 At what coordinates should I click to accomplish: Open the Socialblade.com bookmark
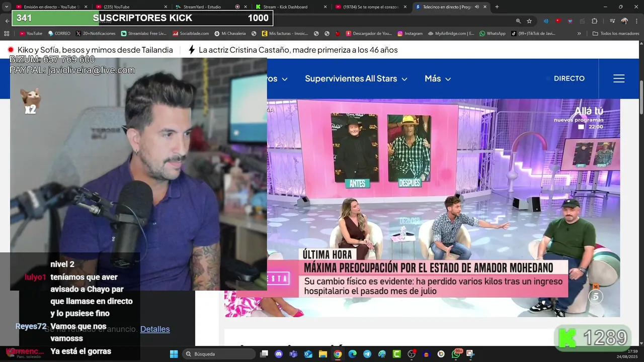tap(191, 34)
